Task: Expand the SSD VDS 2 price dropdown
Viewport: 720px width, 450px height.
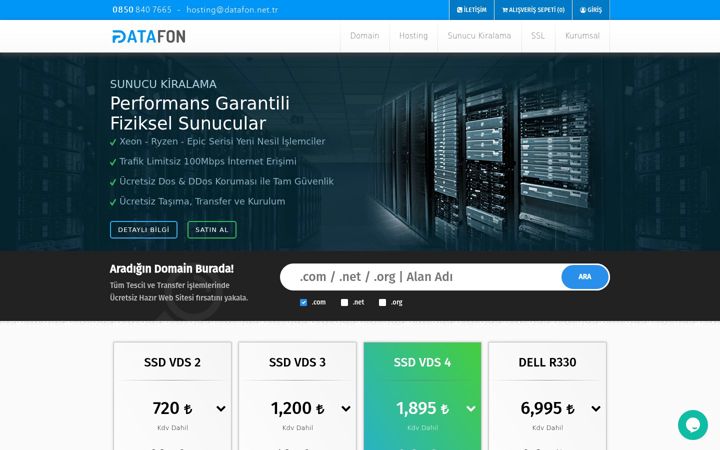Action: click(221, 409)
